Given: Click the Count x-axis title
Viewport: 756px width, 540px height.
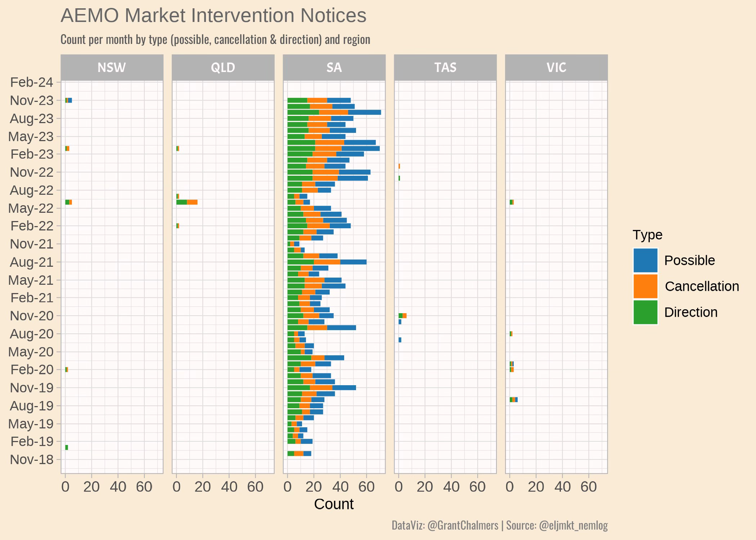Looking at the screenshot, I should [x=334, y=504].
